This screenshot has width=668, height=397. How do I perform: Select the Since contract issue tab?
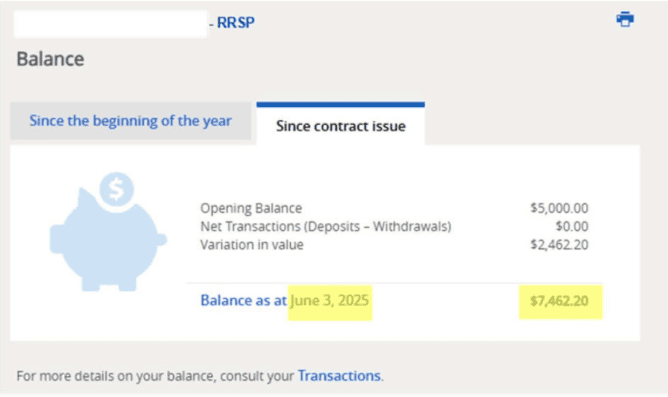(340, 126)
